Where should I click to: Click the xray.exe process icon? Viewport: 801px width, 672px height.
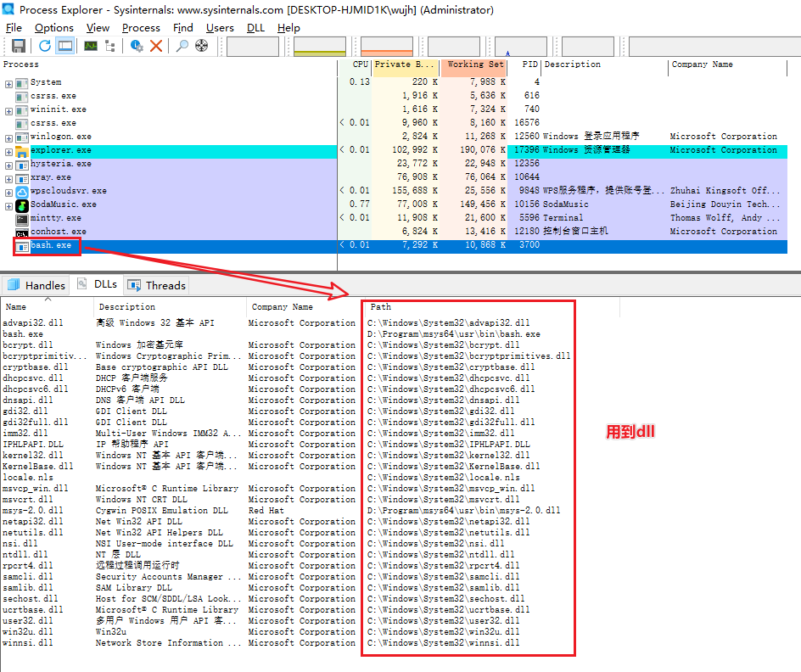point(21,178)
